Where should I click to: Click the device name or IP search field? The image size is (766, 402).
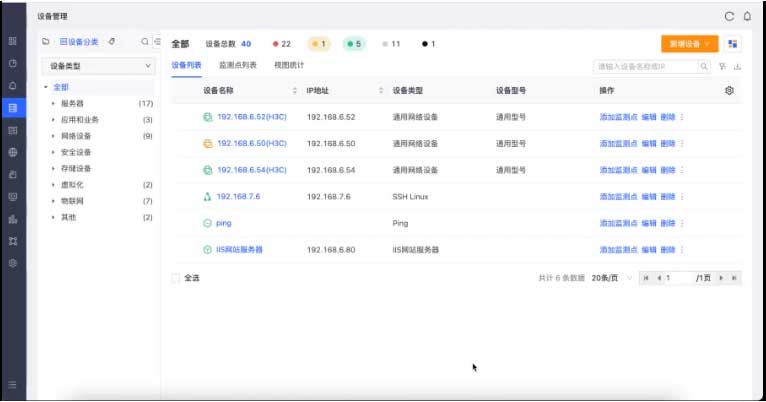coord(646,66)
